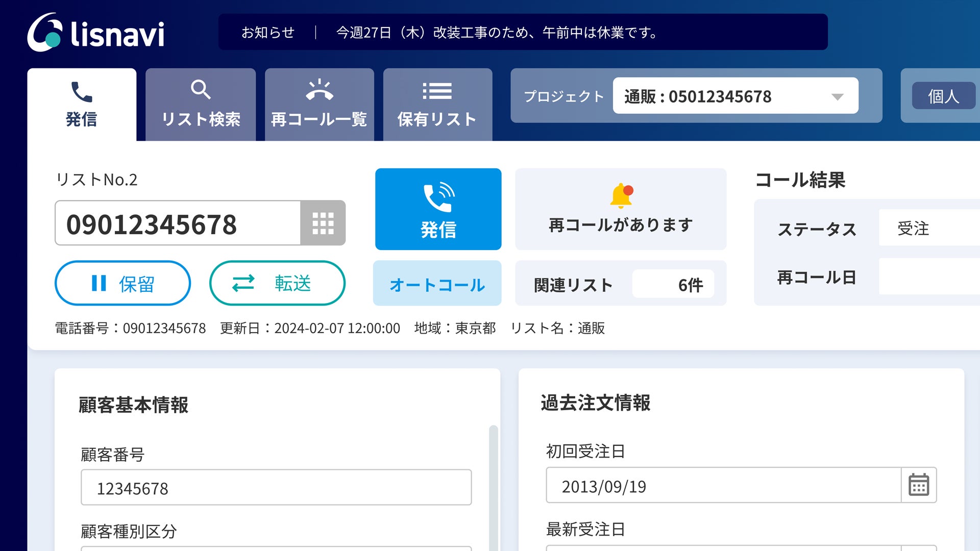This screenshot has height=551, width=980.
Task: Open the dial keypad grid icon
Action: (x=323, y=223)
